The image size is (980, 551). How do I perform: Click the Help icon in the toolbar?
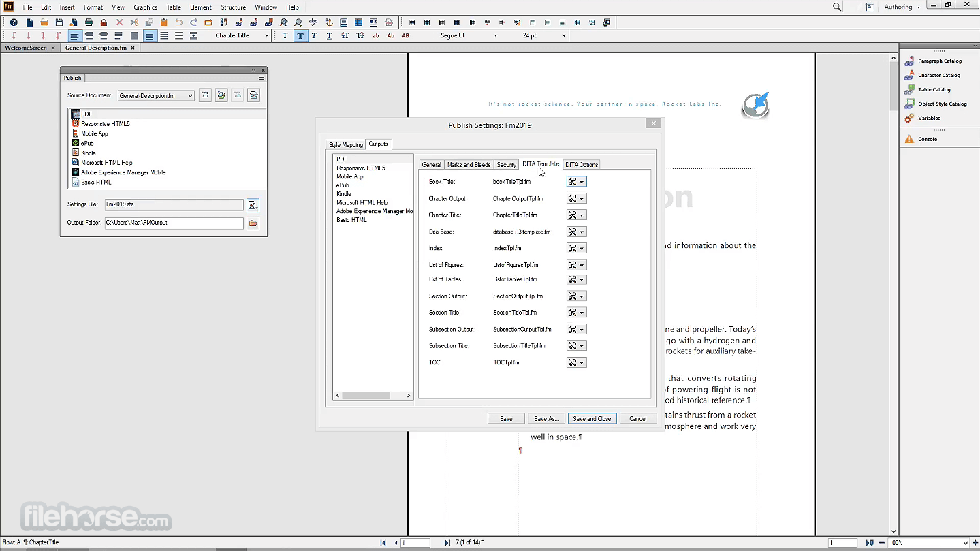[x=14, y=22]
